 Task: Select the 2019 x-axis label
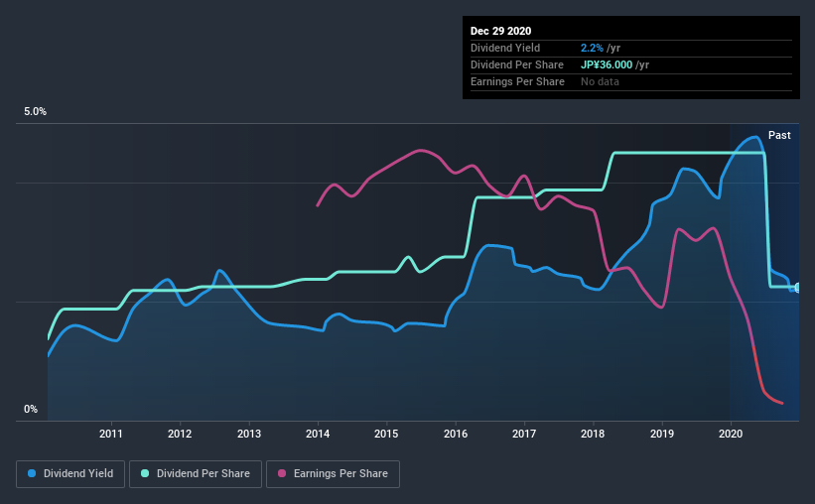click(662, 434)
